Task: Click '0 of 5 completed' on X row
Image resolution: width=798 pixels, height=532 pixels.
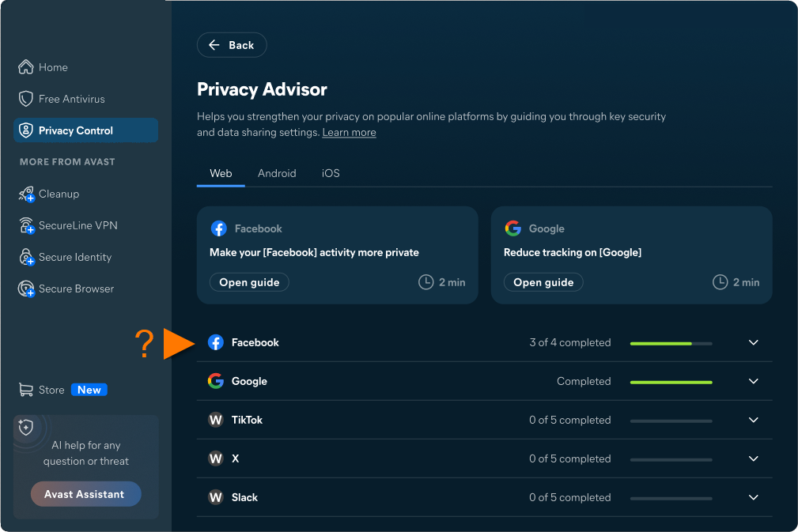Action: coord(570,458)
